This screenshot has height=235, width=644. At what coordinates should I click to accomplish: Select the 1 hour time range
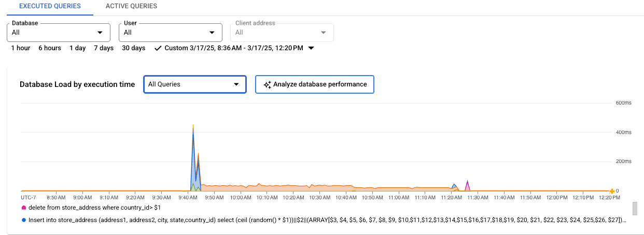tap(21, 48)
